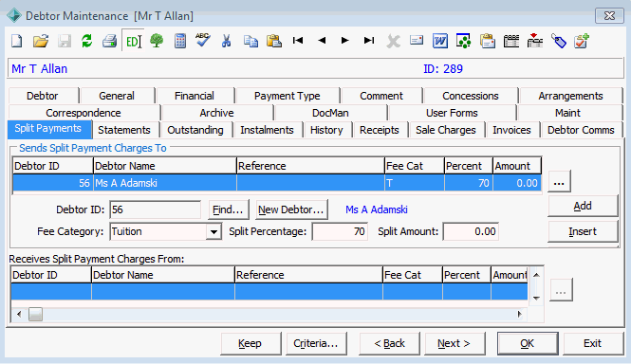Click the New Debtor... button
The height and width of the screenshot is (364, 631).
click(291, 209)
